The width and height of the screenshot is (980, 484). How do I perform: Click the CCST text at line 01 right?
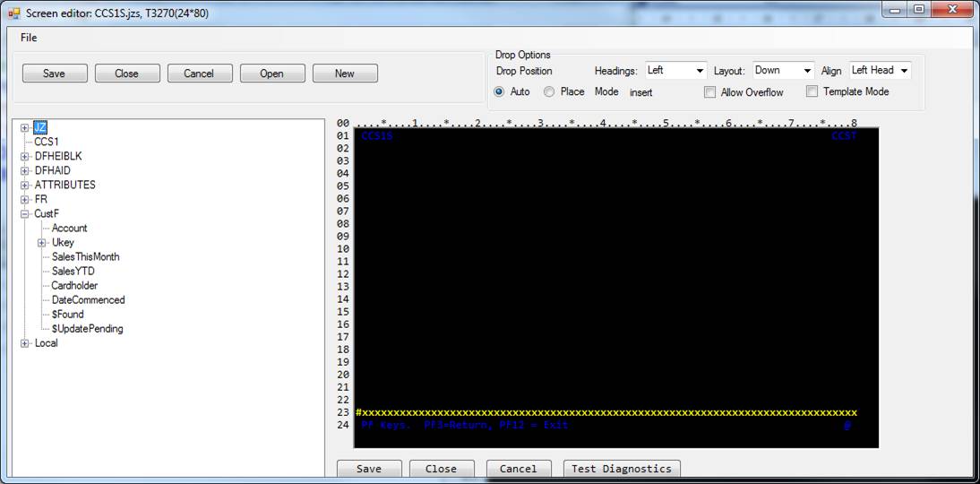point(844,135)
